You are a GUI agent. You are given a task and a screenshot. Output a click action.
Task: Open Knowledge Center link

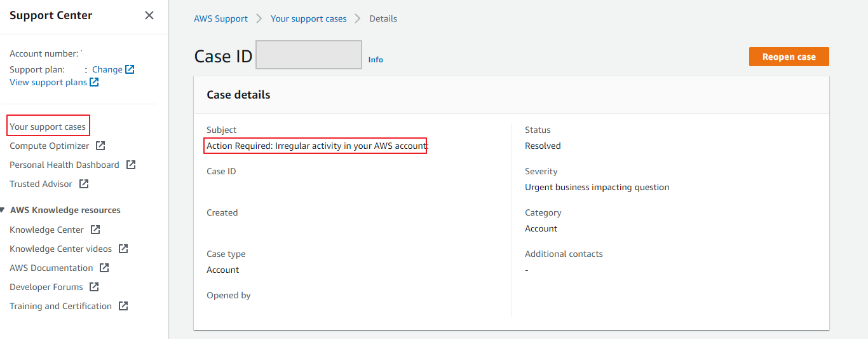click(x=46, y=230)
